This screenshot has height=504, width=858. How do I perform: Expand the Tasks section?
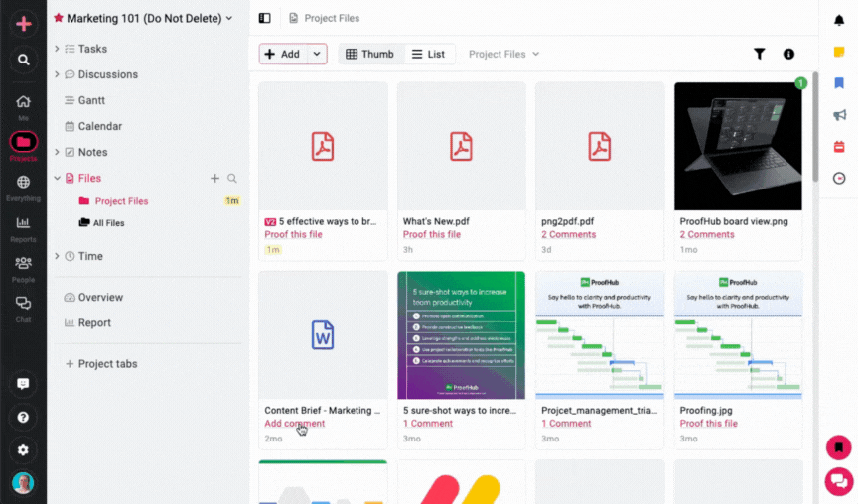(57, 49)
